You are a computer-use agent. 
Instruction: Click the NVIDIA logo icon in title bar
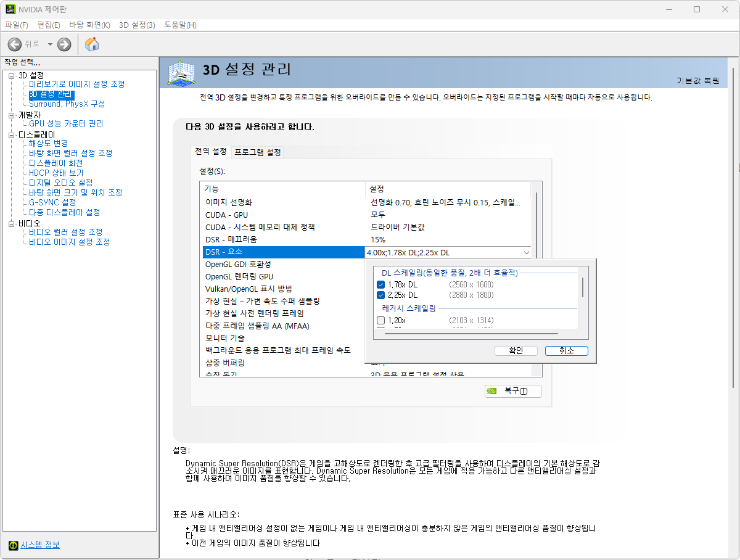point(12,9)
